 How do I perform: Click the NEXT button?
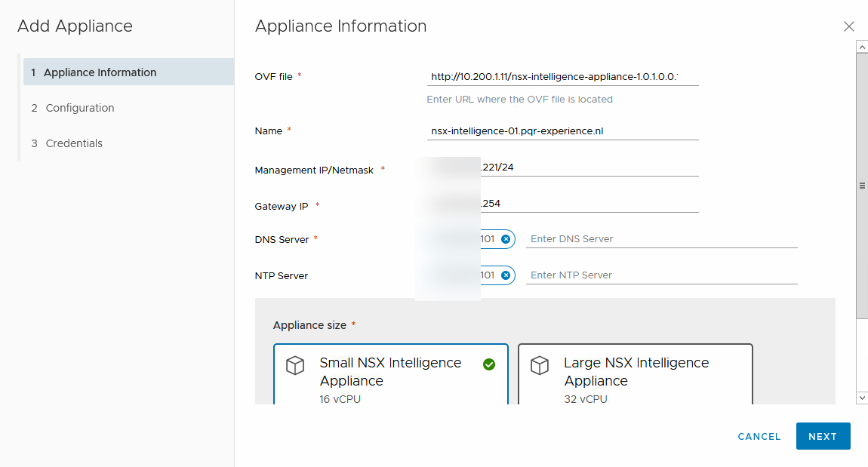click(823, 436)
